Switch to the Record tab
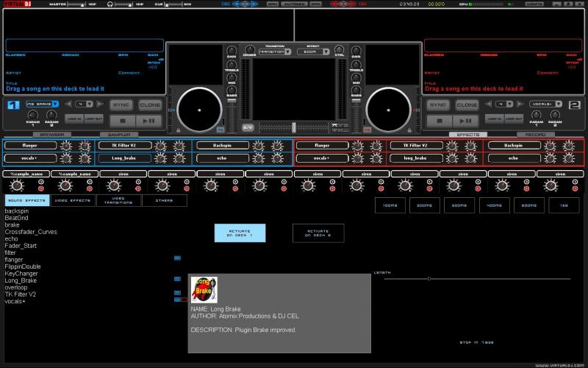The height and width of the screenshot is (368, 588). coord(536,135)
